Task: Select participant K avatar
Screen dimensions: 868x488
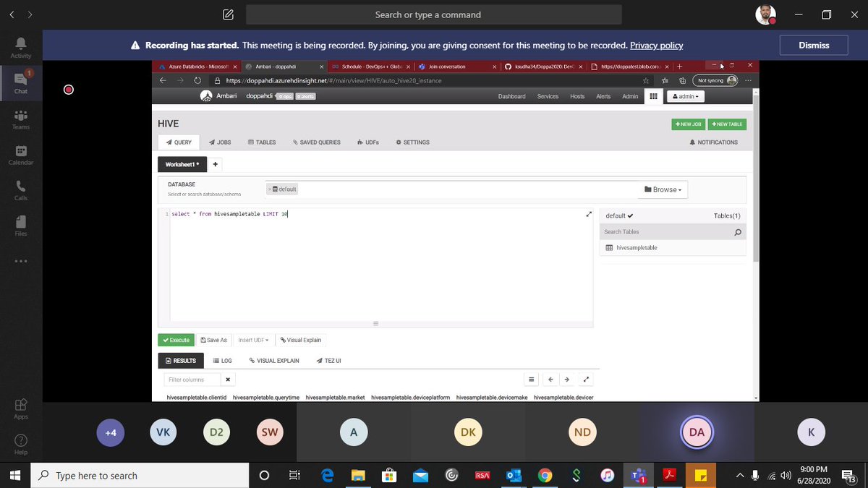Action: coord(811,432)
